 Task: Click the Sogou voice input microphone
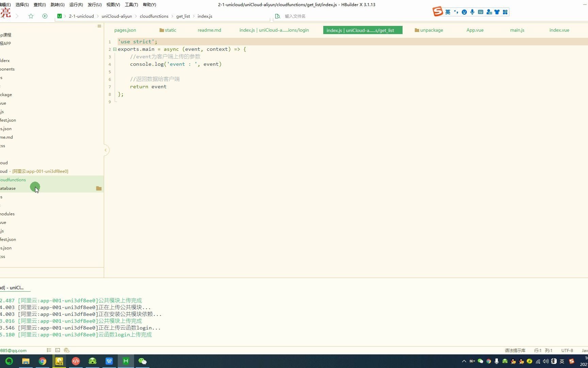tap(472, 12)
